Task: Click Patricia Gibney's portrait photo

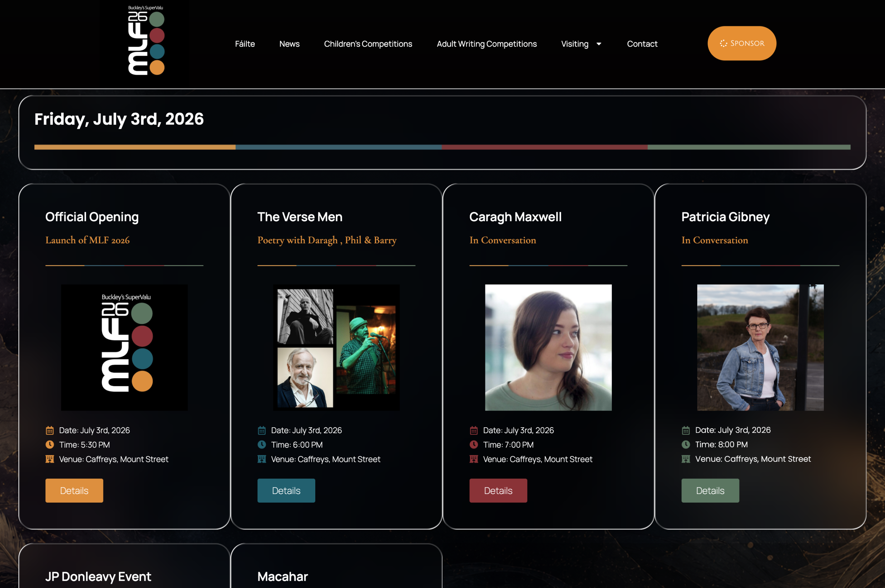Action: point(760,347)
